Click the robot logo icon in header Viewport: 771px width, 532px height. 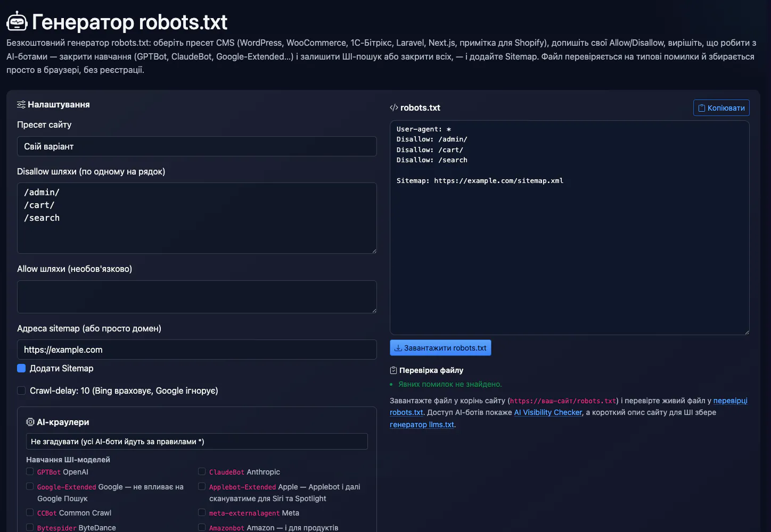(17, 22)
